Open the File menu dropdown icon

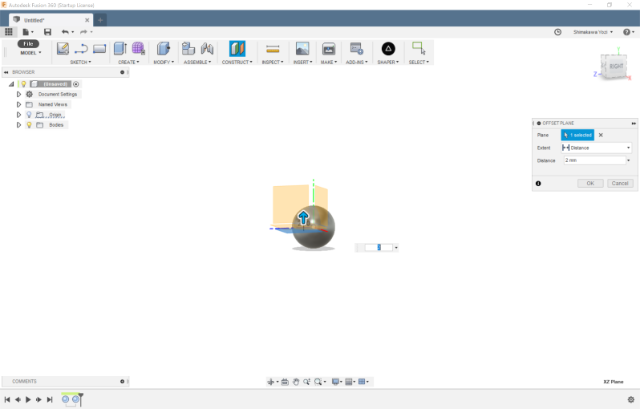[x=28, y=32]
